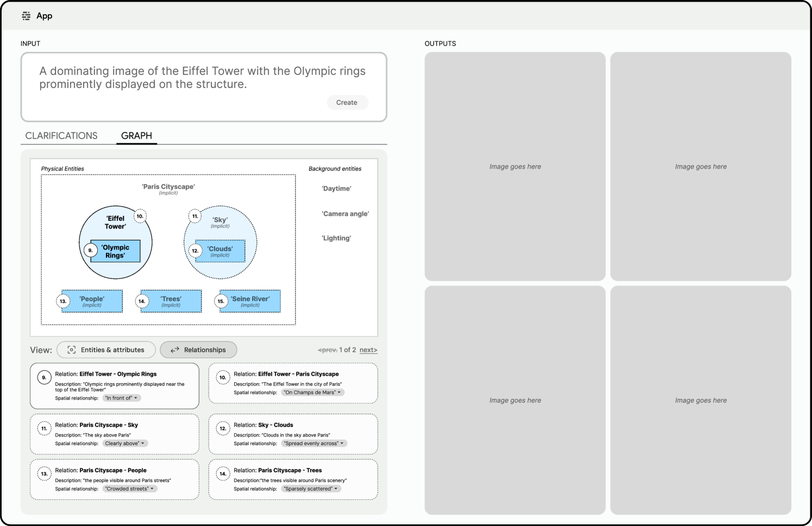Select badge 13 on the 'People' graph node
Viewport: 812px width, 526px height.
(63, 301)
